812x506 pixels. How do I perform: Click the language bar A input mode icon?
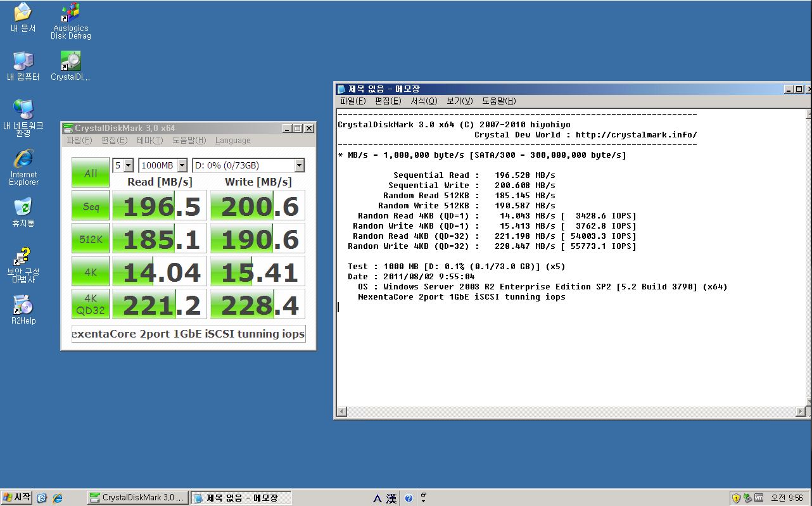[x=377, y=498]
